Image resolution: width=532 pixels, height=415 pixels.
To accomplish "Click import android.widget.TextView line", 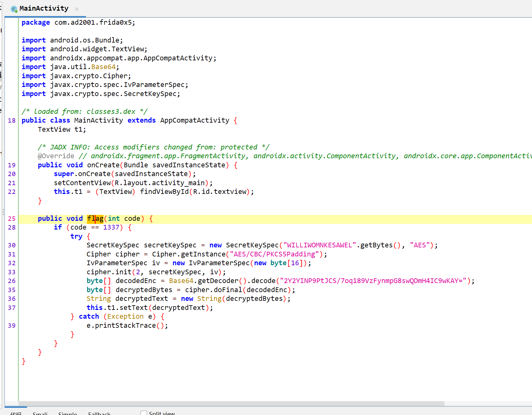I will tap(84, 49).
